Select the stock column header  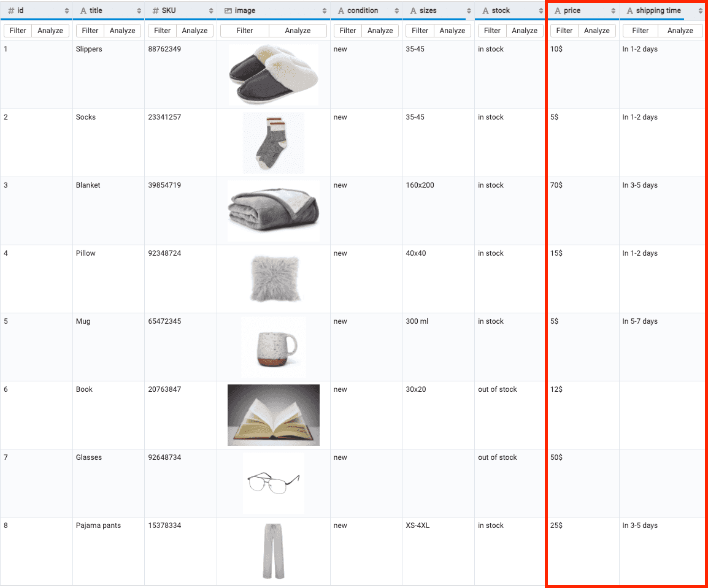click(x=501, y=10)
